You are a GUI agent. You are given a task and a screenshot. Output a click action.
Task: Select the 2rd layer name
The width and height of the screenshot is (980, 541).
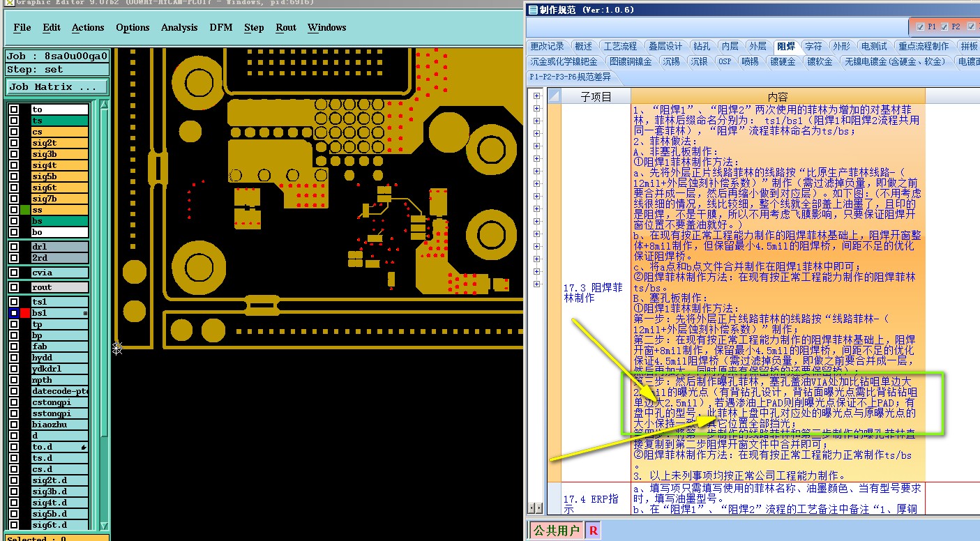pos(59,258)
